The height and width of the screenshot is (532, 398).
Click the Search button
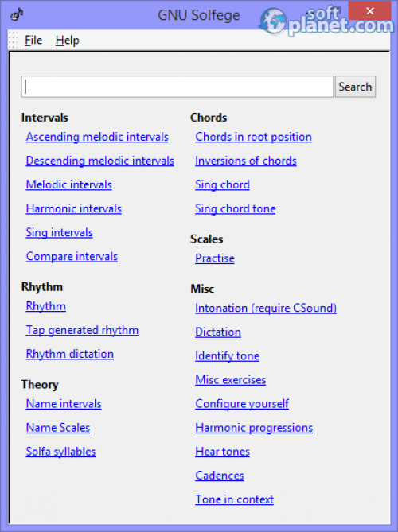pyautogui.click(x=355, y=87)
